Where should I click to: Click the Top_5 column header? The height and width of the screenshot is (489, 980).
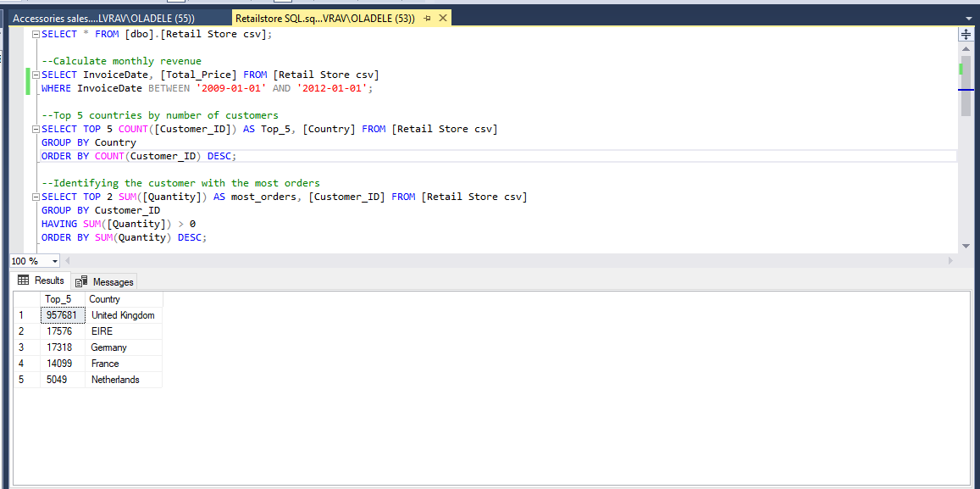(x=63, y=299)
